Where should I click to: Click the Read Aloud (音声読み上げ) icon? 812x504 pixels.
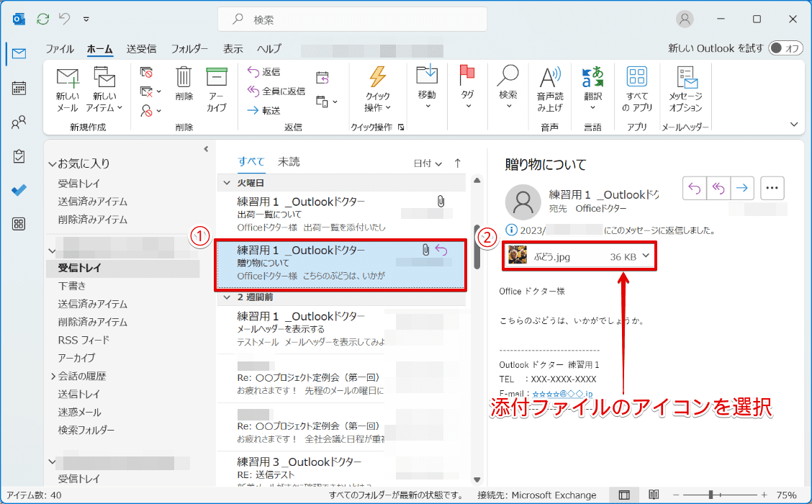pyautogui.click(x=550, y=78)
